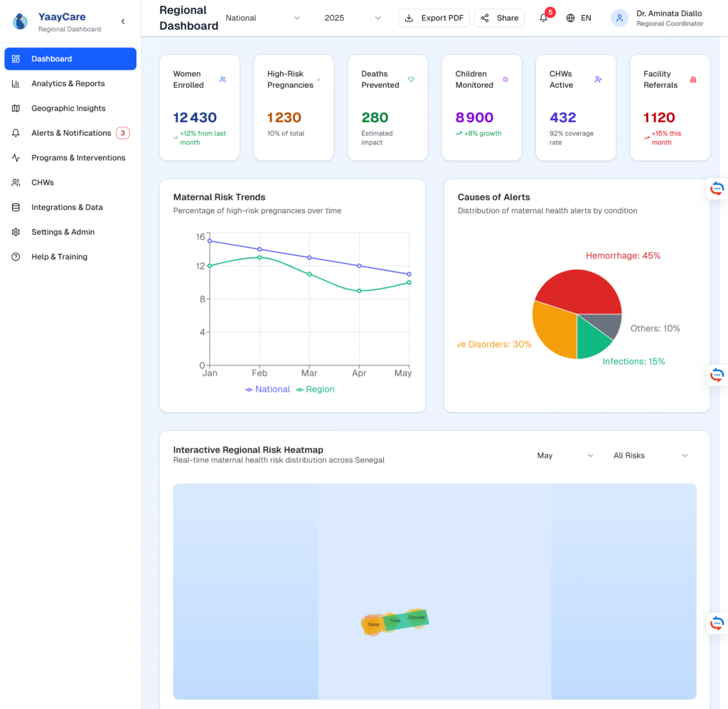Open the May month dropdown in heatmap
Screen dimensions: 728x709
565,456
